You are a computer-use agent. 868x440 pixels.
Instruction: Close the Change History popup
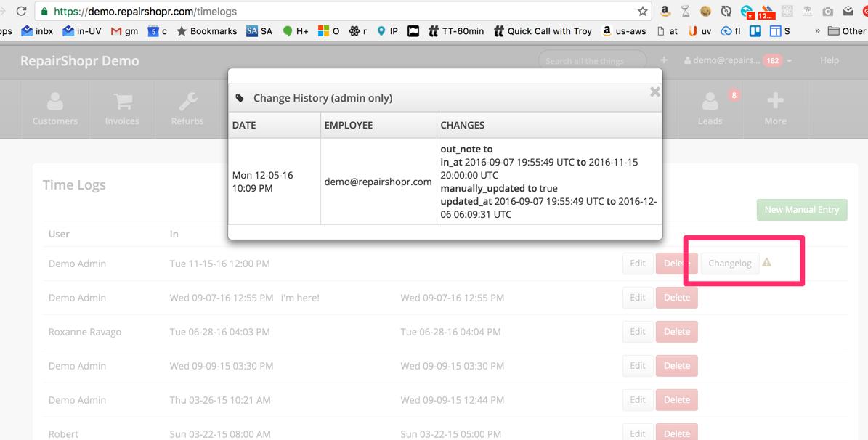654,91
